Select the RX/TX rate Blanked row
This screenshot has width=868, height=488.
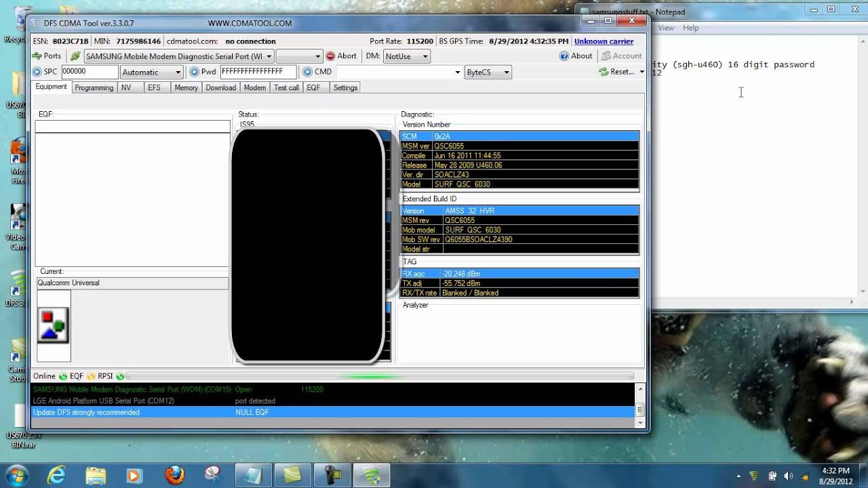click(x=519, y=293)
